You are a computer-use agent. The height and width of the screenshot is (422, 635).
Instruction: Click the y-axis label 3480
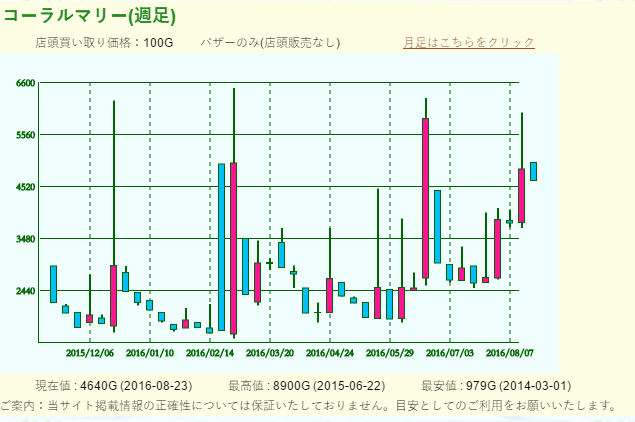click(x=26, y=239)
